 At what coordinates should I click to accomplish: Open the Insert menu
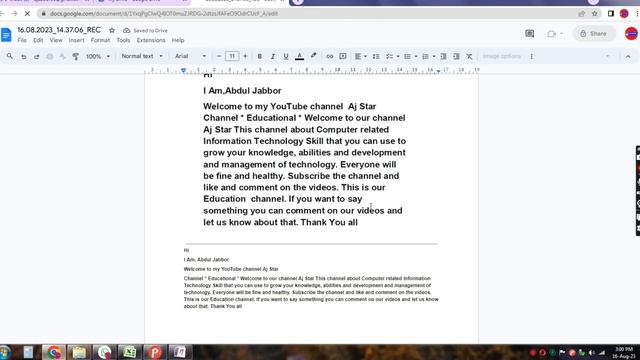click(x=76, y=40)
